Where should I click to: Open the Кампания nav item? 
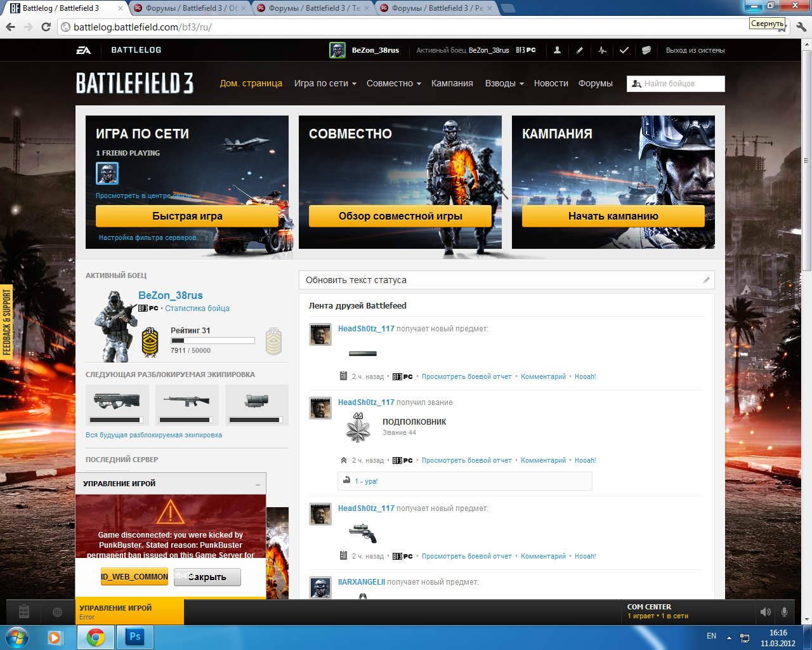tap(452, 83)
